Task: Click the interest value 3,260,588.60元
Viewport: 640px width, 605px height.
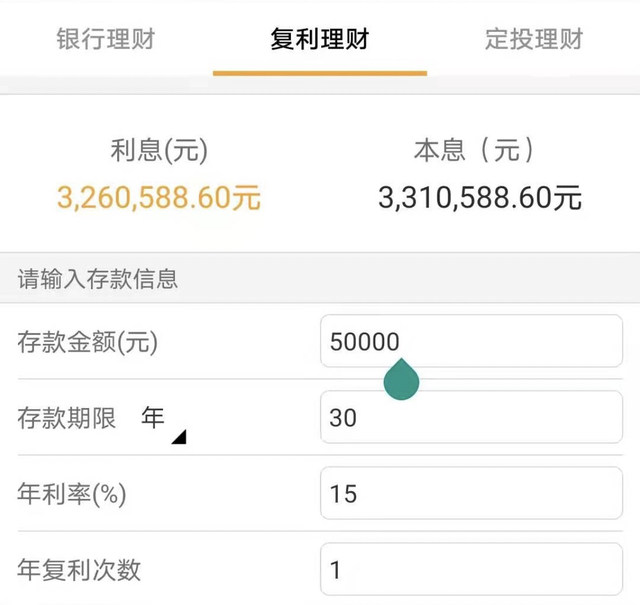Action: coord(158,198)
